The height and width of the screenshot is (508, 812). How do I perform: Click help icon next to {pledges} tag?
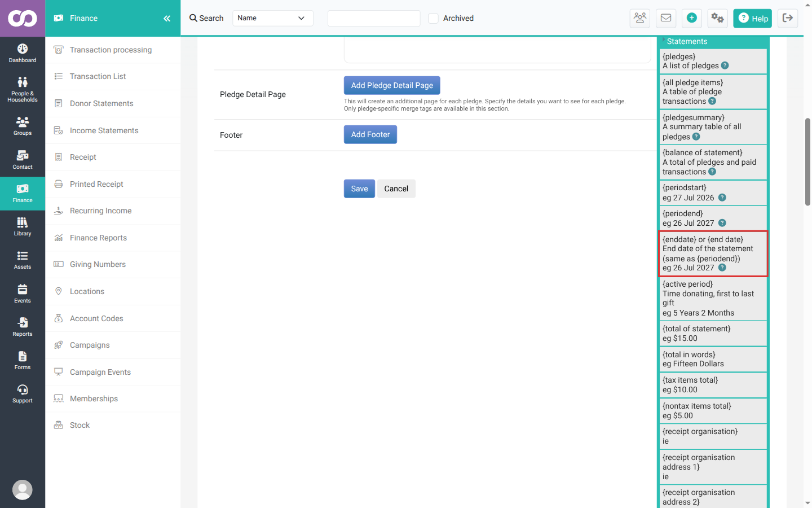pos(725,65)
